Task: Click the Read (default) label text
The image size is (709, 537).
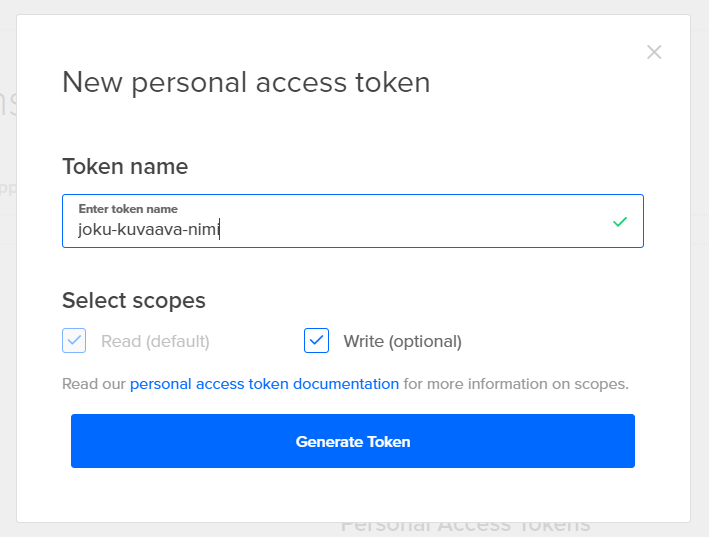Action: click(155, 341)
